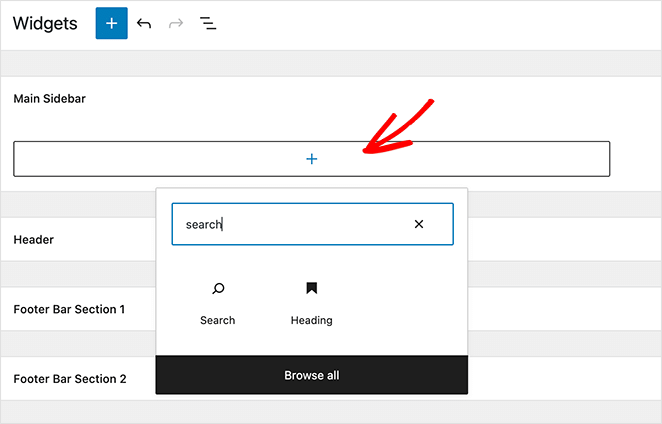Click the Undo arrow in the toolbar
The height and width of the screenshot is (424, 662).
point(144,23)
